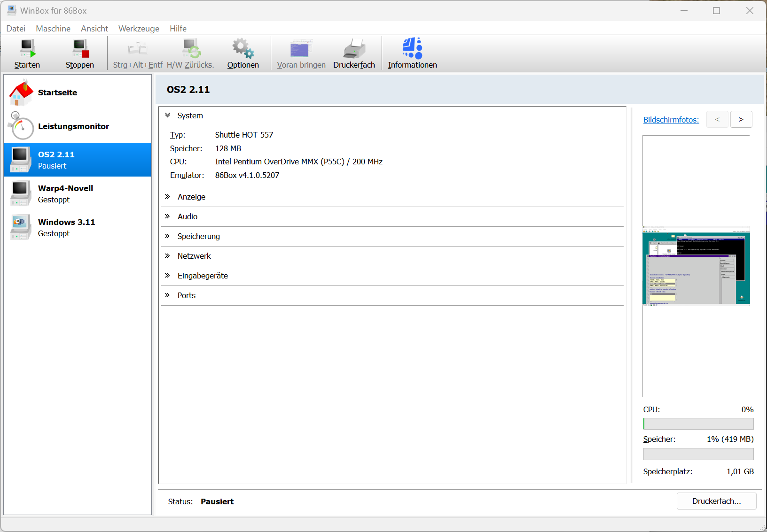Click the 86Box v4.1.0.5207 emulator value
Image resolution: width=767 pixels, height=532 pixels.
tap(247, 175)
